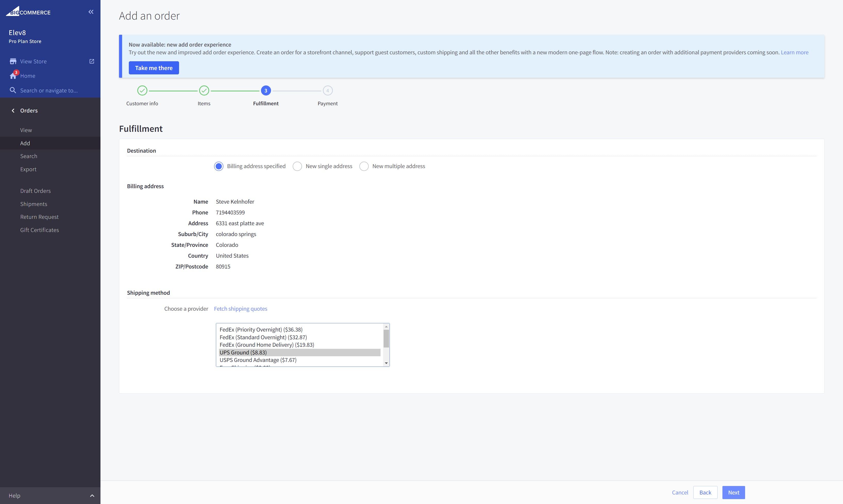Click the View Store storefront icon
Image resolution: width=843 pixels, height=504 pixels.
tap(13, 62)
